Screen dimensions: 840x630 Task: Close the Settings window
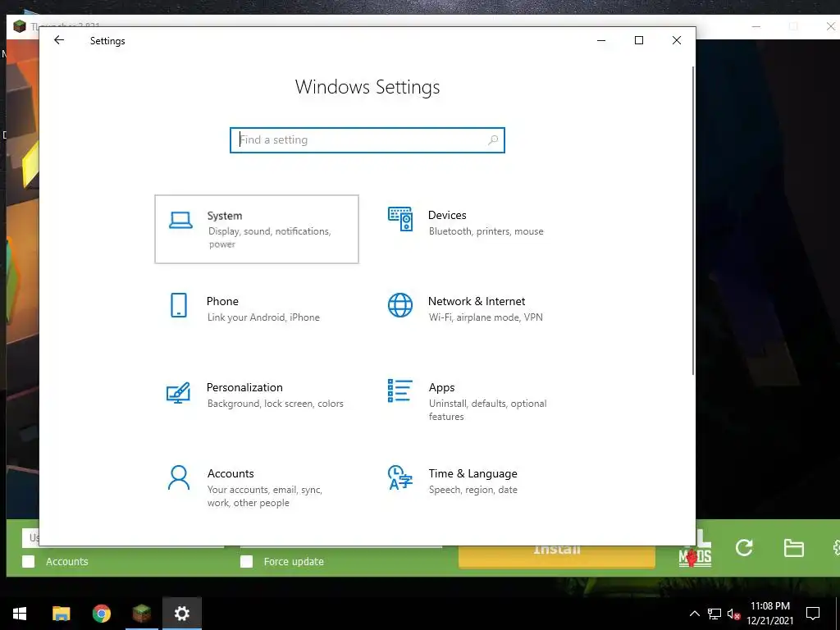(x=677, y=40)
